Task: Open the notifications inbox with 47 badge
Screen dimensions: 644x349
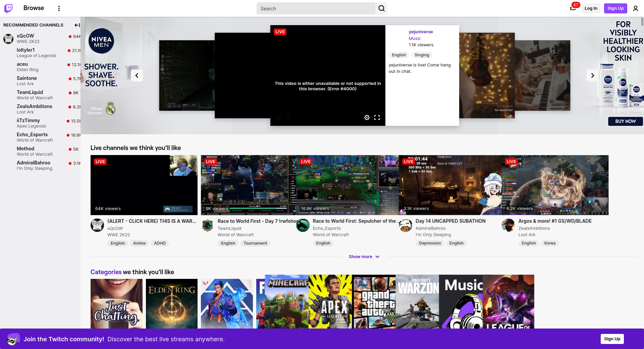Action: pyautogui.click(x=573, y=8)
